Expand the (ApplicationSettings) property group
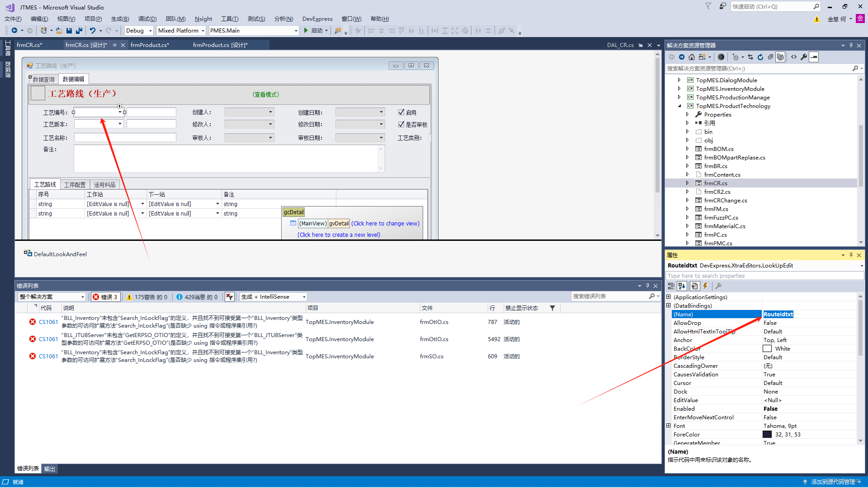This screenshot has width=868, height=488. 669,297
